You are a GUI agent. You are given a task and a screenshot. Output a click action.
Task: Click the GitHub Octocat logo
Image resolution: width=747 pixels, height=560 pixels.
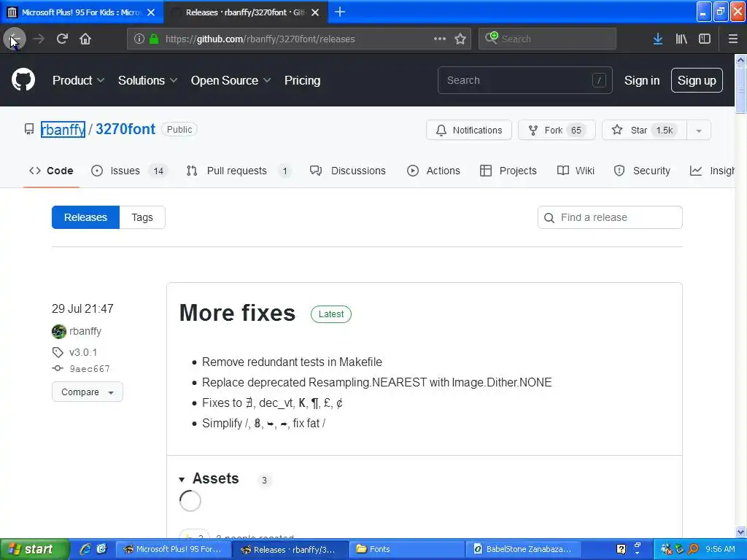(23, 79)
